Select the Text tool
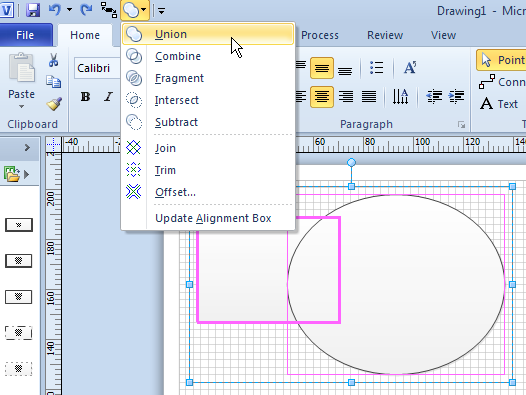Screen dimensions: 526x395 point(500,104)
